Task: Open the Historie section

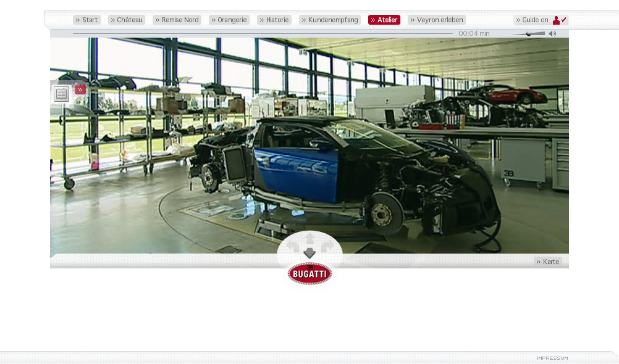Action: click(x=274, y=20)
